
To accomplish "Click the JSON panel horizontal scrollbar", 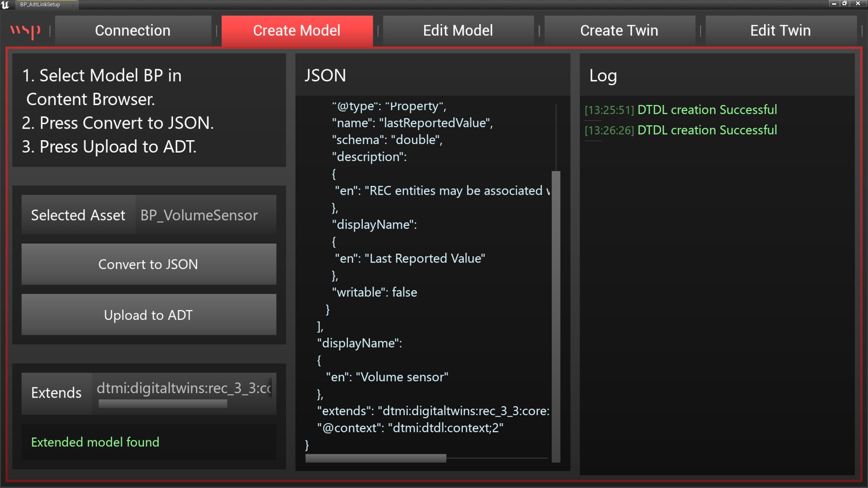I will 375,458.
